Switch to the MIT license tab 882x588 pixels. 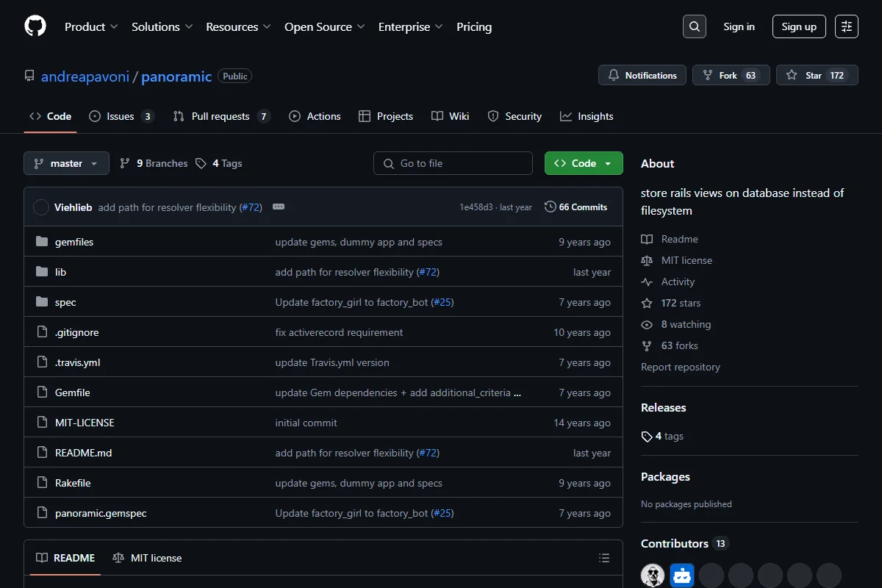coord(147,558)
